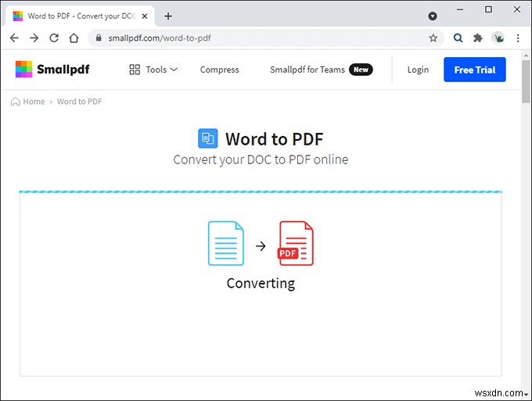Expand the Tools dropdown chevron
Viewport: 532px width, 401px height.
(174, 70)
